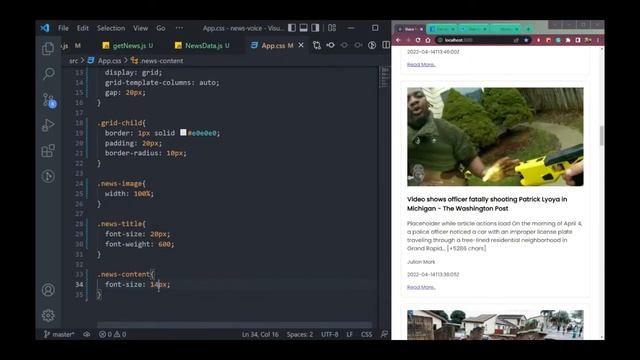Open the GitLens icon in activity bar

tap(48, 176)
